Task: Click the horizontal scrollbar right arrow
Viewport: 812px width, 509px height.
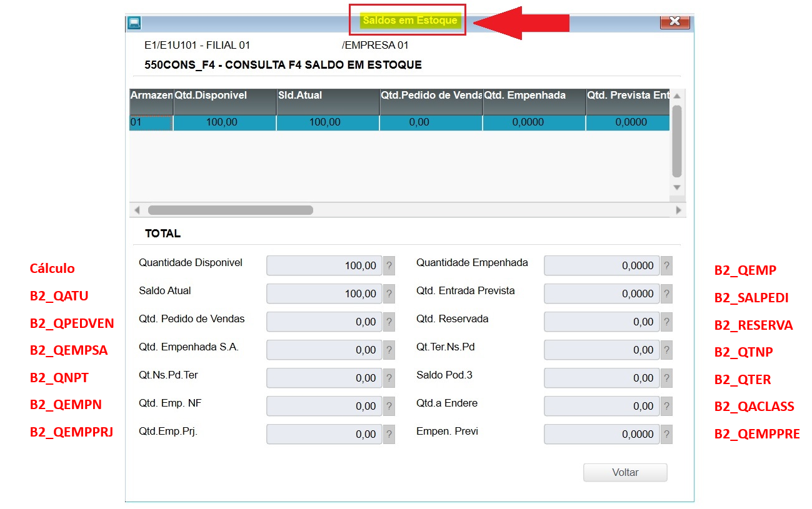Action: tap(679, 210)
